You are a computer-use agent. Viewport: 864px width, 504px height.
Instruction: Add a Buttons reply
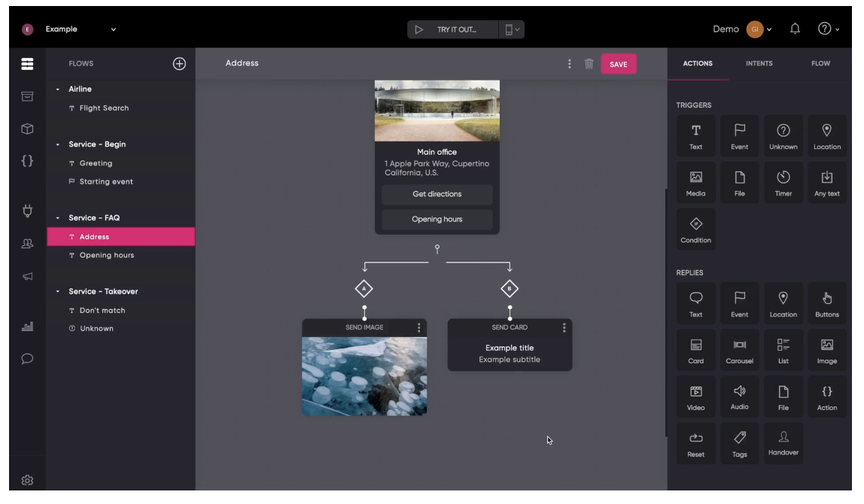pos(826,302)
